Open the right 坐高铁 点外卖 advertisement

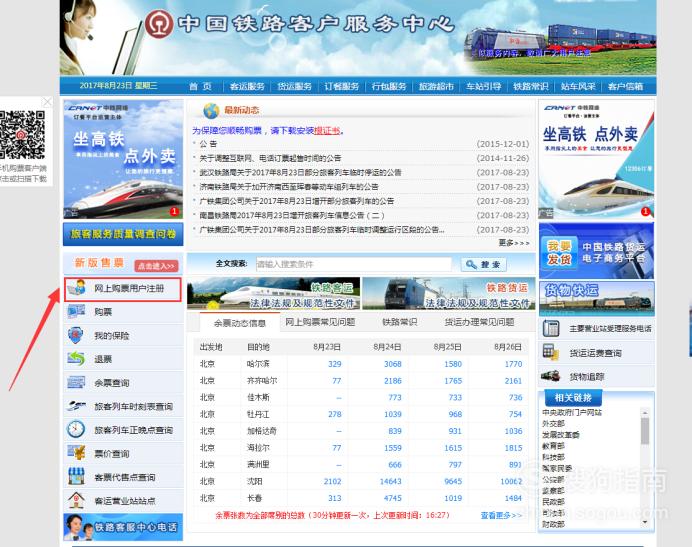click(x=596, y=159)
